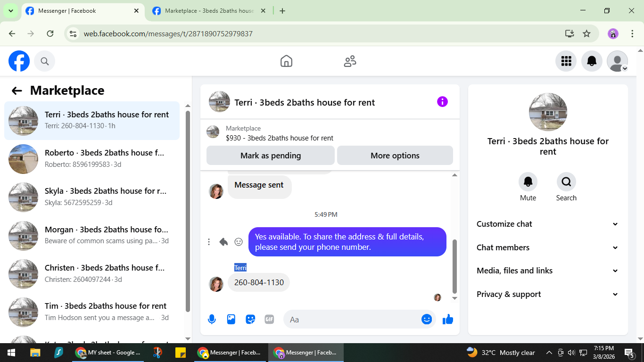Go back in Chrome browser

click(12, 33)
